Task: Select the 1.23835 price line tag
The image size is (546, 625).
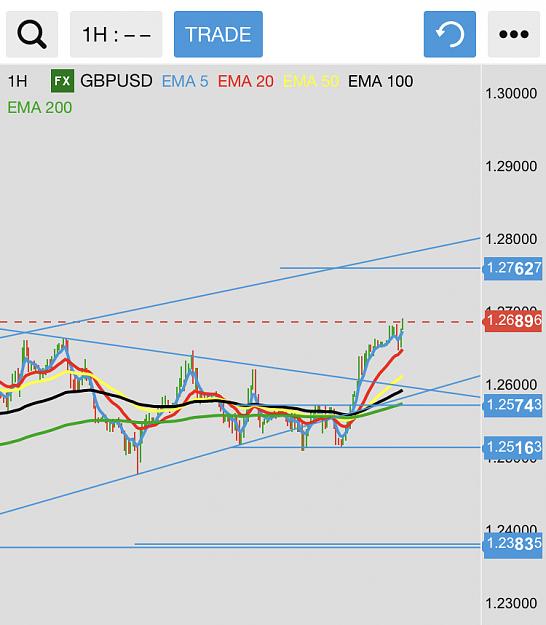Action: coord(513,544)
